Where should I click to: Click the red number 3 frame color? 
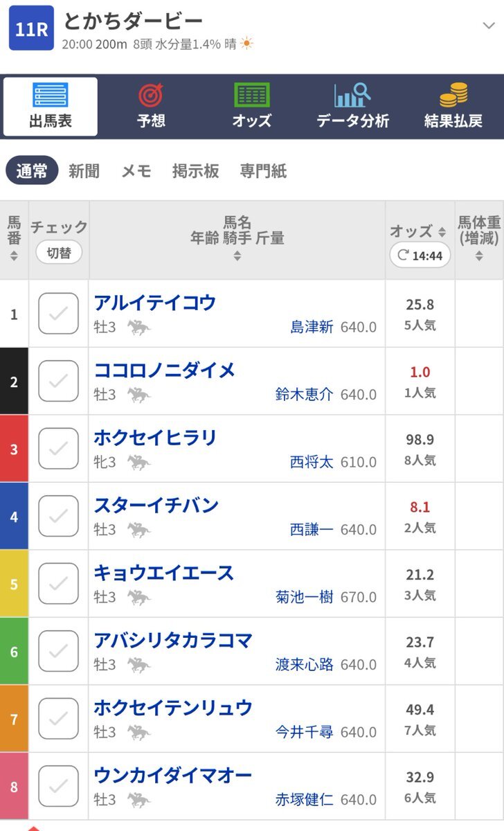point(14,449)
